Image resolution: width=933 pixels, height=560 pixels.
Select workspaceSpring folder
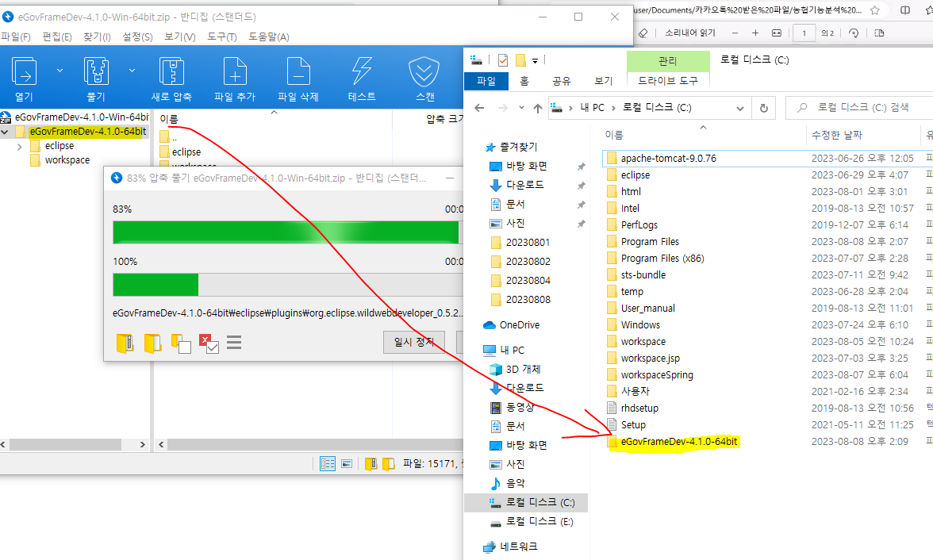[x=656, y=375]
